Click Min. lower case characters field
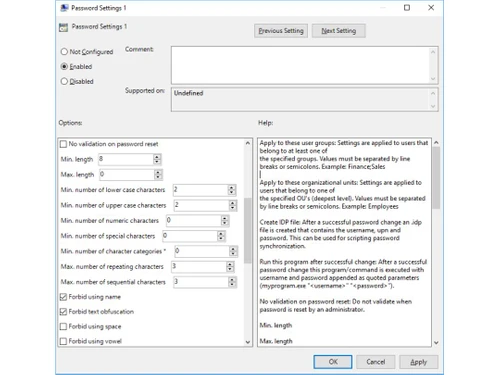The width and height of the screenshot is (500, 375). point(200,190)
